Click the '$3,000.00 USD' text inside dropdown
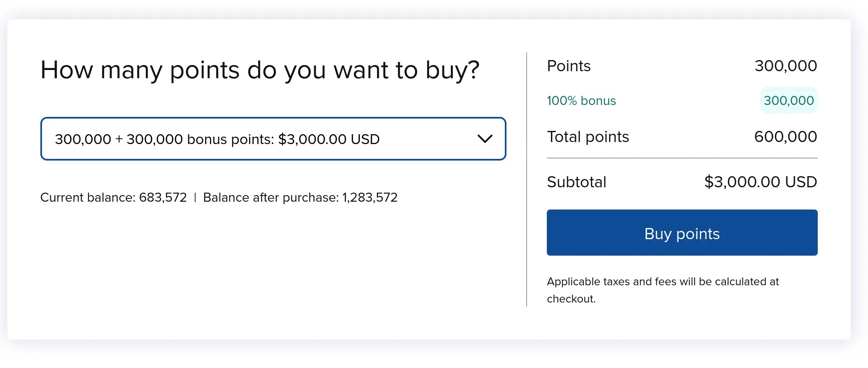 click(329, 139)
